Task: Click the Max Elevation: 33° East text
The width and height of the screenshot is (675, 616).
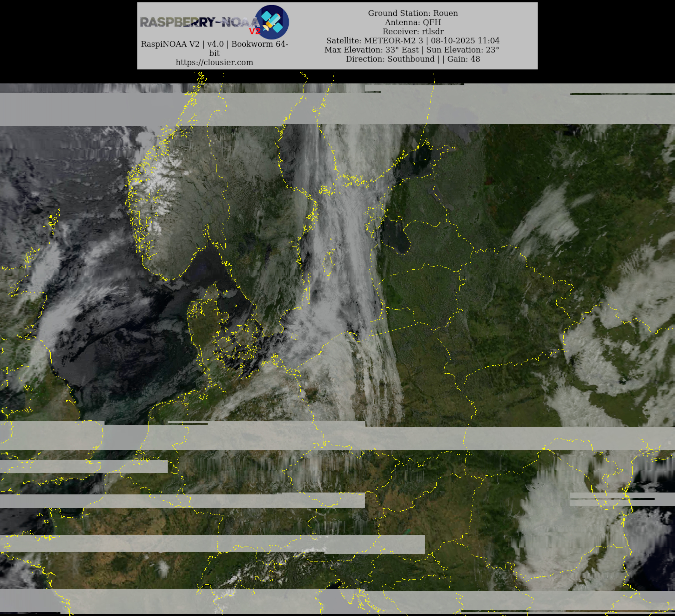Action: click(x=371, y=50)
